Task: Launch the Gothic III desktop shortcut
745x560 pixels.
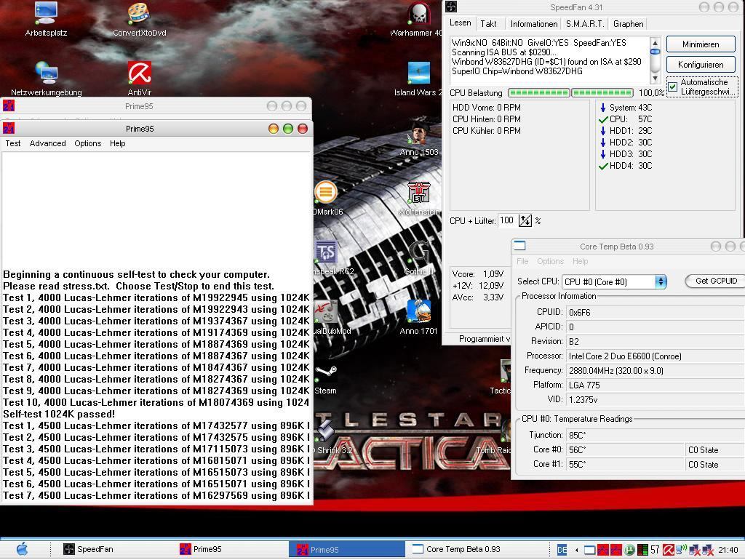Action: coord(418,258)
